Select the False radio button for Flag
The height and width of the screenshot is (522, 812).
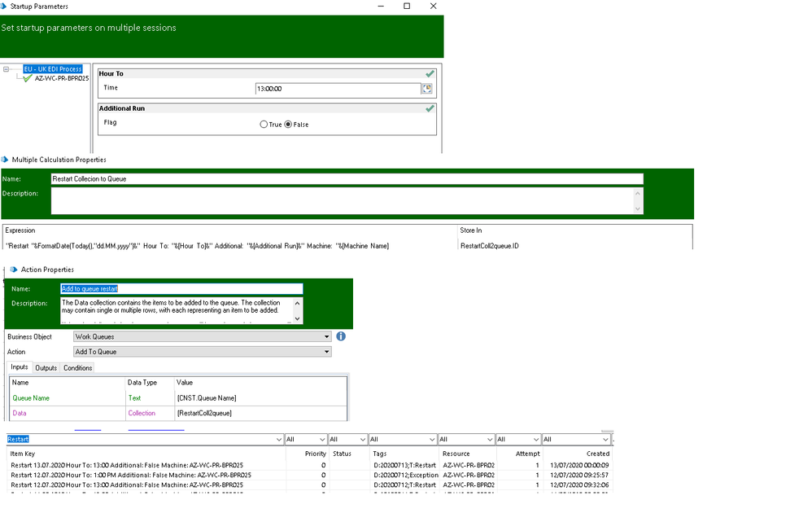tap(288, 125)
